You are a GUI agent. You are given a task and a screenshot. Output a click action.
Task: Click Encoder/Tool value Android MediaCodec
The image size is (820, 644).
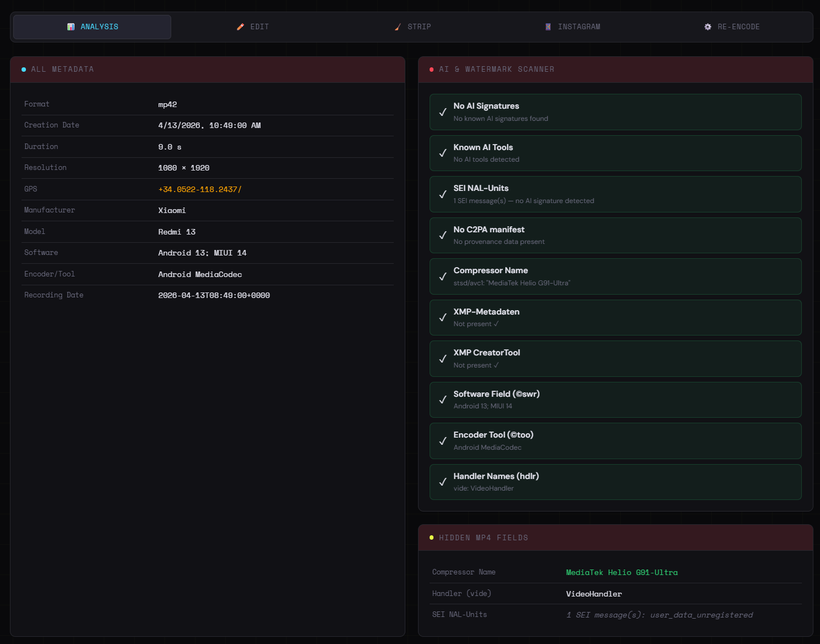coord(200,275)
